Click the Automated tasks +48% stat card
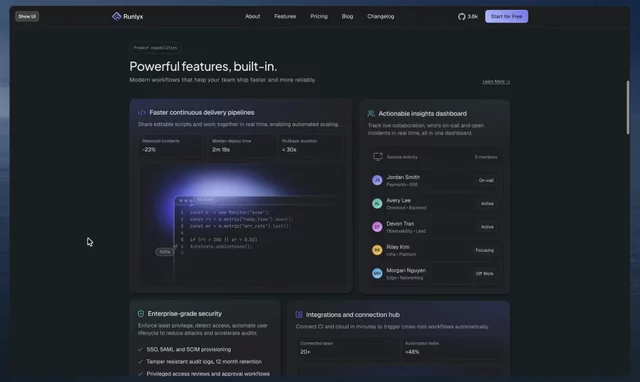The width and height of the screenshot is (640, 382). click(x=452, y=348)
